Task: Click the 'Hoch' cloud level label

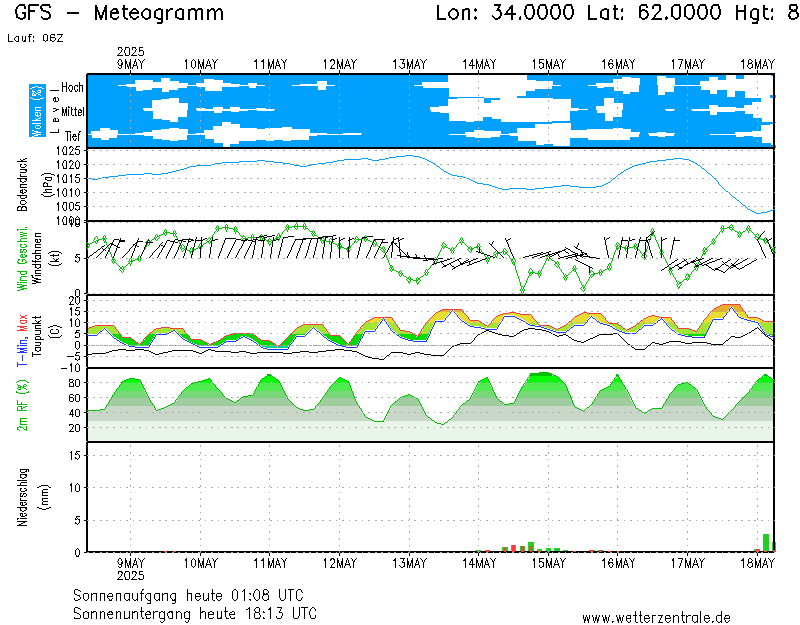Action: coord(72,87)
